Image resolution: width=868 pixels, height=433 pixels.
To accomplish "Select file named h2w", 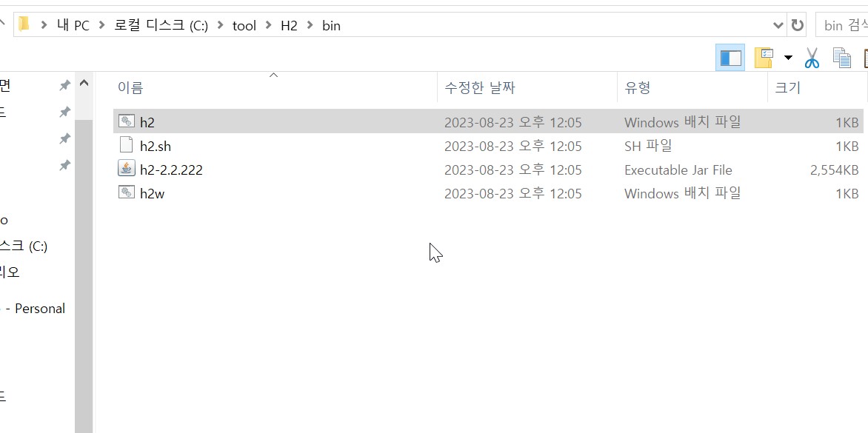I will (x=153, y=193).
